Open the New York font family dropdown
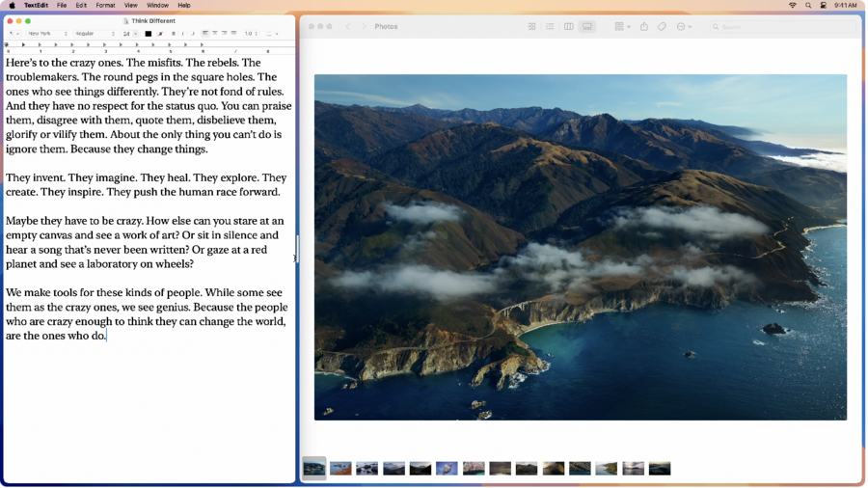Viewport: 868px width, 488px height. coord(47,34)
